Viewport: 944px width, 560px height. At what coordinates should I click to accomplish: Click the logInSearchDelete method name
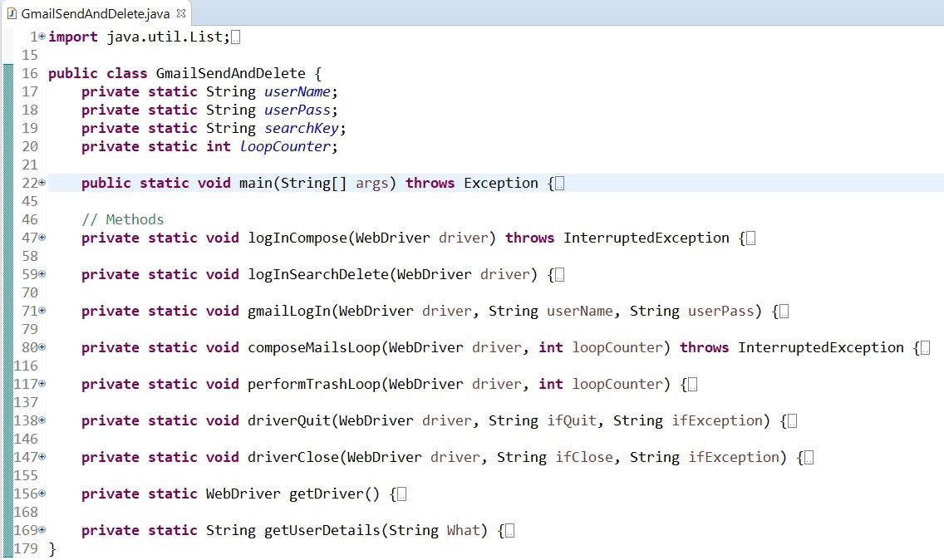pos(318,274)
